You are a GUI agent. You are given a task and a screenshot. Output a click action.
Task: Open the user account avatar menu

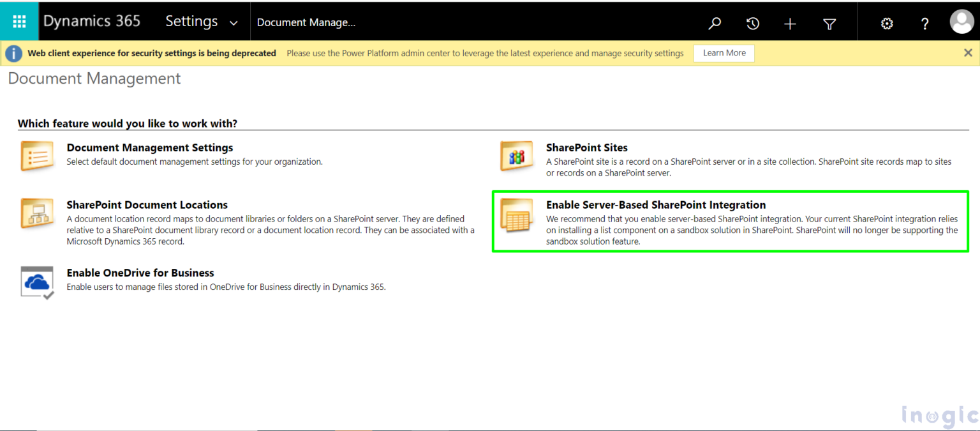(x=961, y=21)
